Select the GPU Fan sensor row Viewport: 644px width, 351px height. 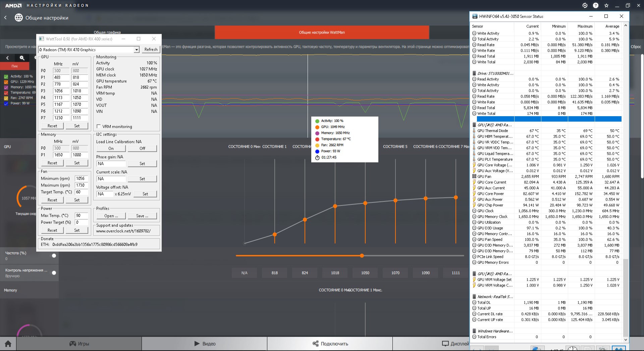(x=547, y=176)
